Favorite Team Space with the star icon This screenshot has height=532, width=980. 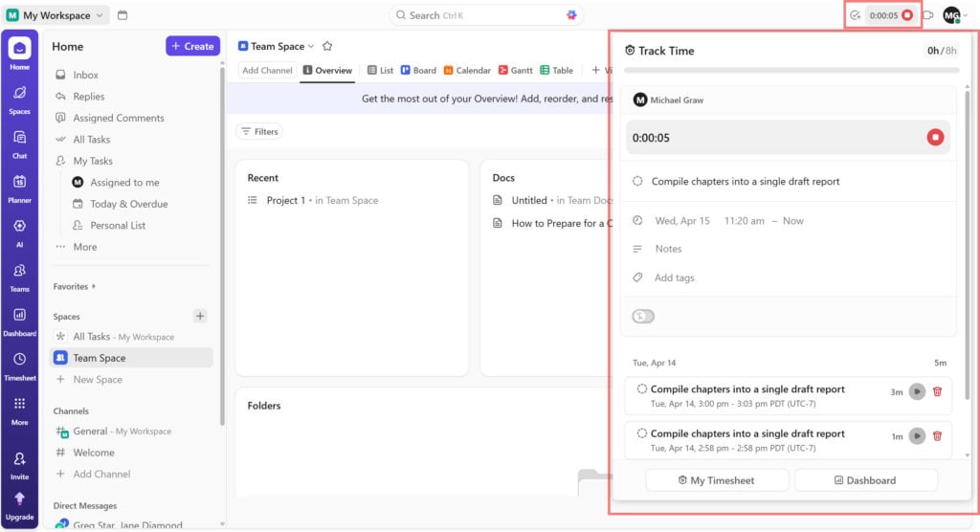tap(327, 46)
